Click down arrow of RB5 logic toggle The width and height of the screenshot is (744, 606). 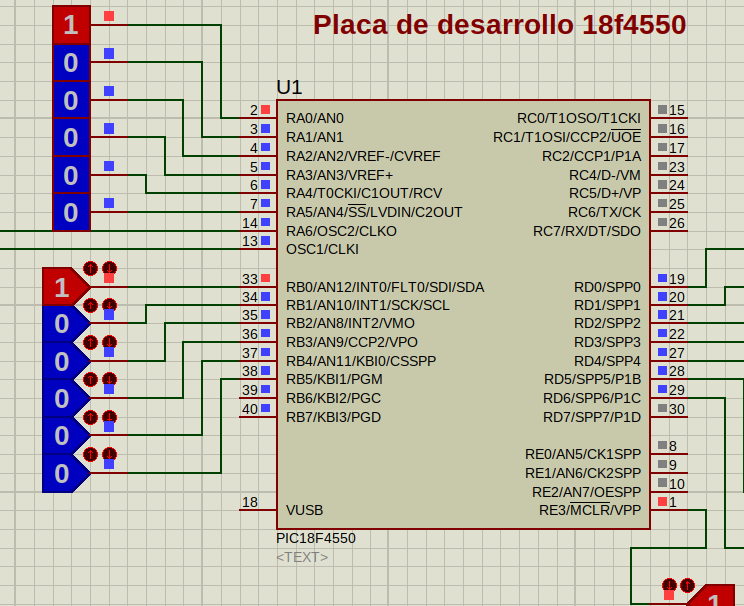[109, 455]
